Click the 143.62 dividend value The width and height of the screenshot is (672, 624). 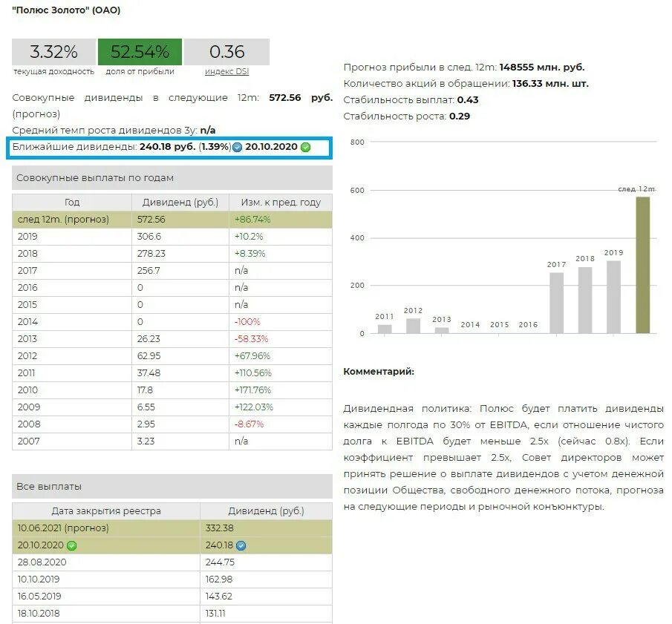point(218,597)
